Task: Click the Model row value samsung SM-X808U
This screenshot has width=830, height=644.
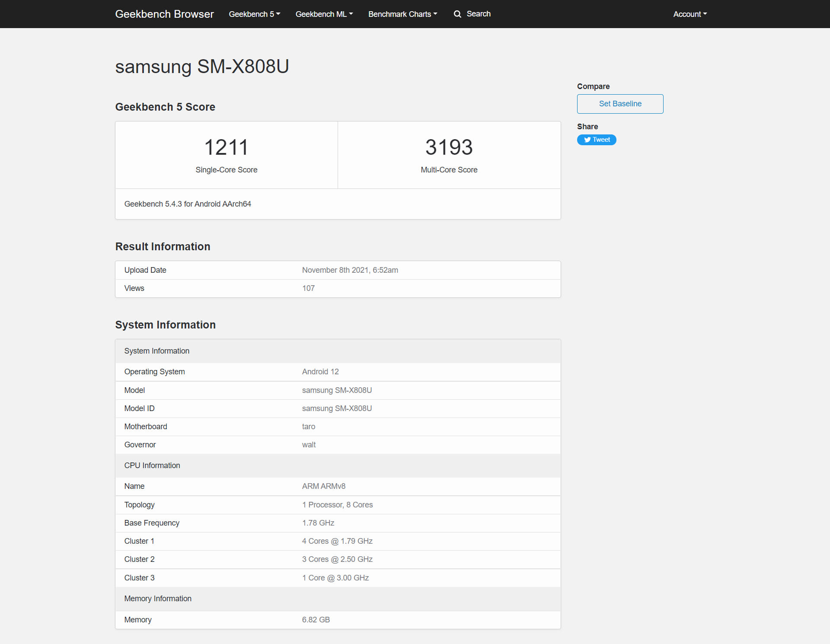Action: point(337,390)
